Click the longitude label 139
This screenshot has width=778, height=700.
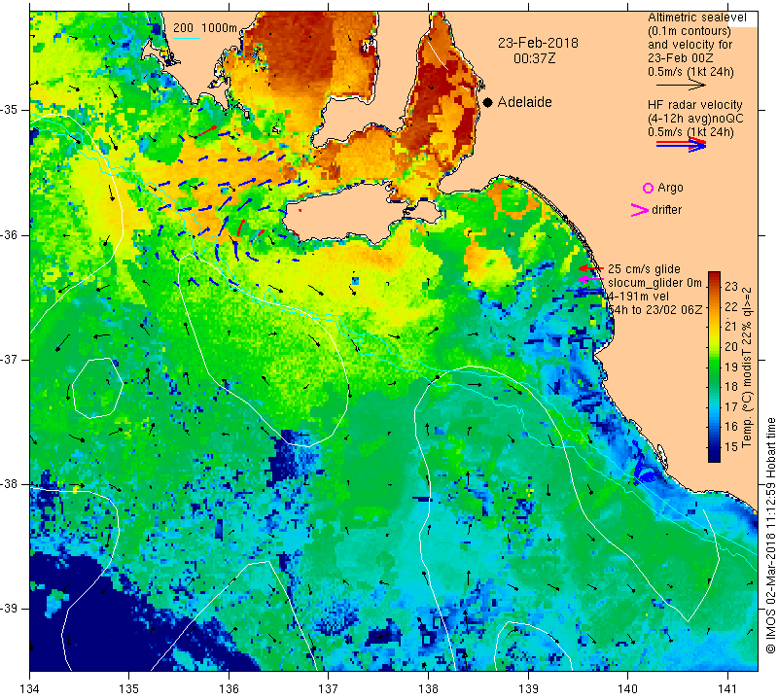click(x=528, y=689)
